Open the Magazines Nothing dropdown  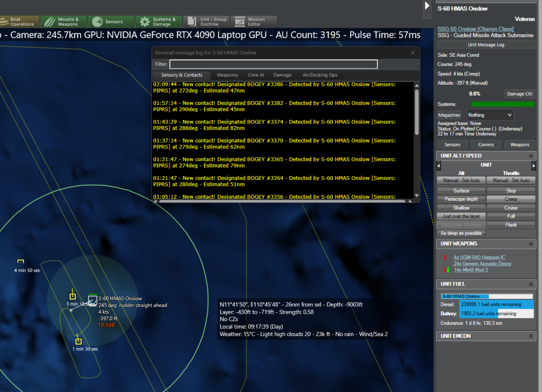coord(490,115)
